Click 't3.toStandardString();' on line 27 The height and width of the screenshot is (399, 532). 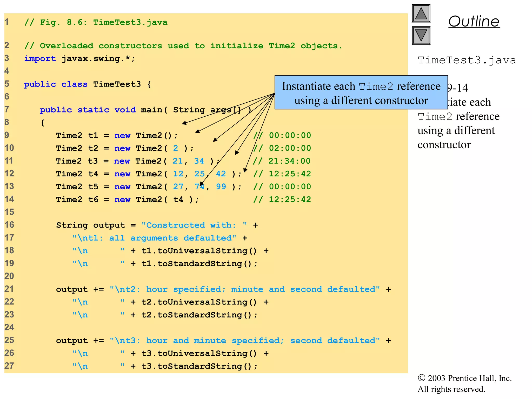point(199,366)
